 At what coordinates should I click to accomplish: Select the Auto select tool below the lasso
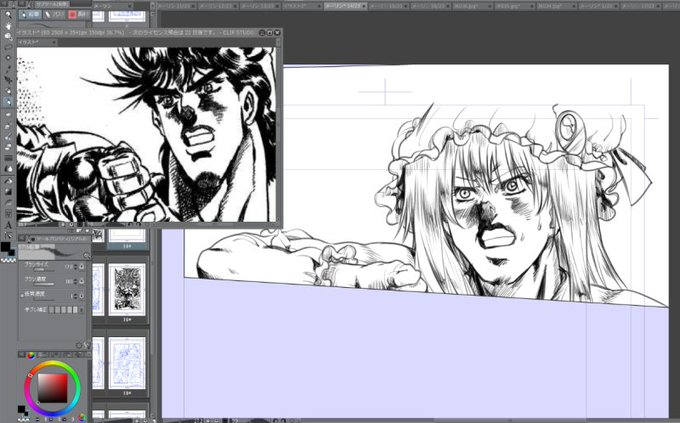[8, 58]
